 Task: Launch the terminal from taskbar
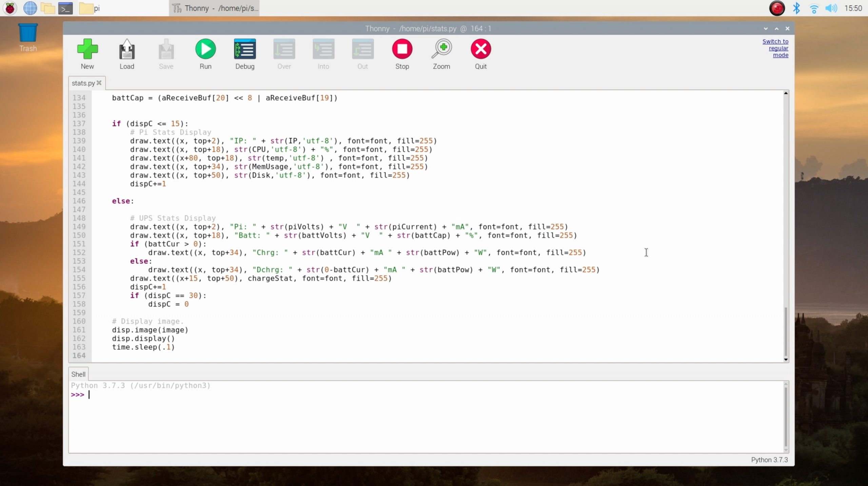click(65, 8)
